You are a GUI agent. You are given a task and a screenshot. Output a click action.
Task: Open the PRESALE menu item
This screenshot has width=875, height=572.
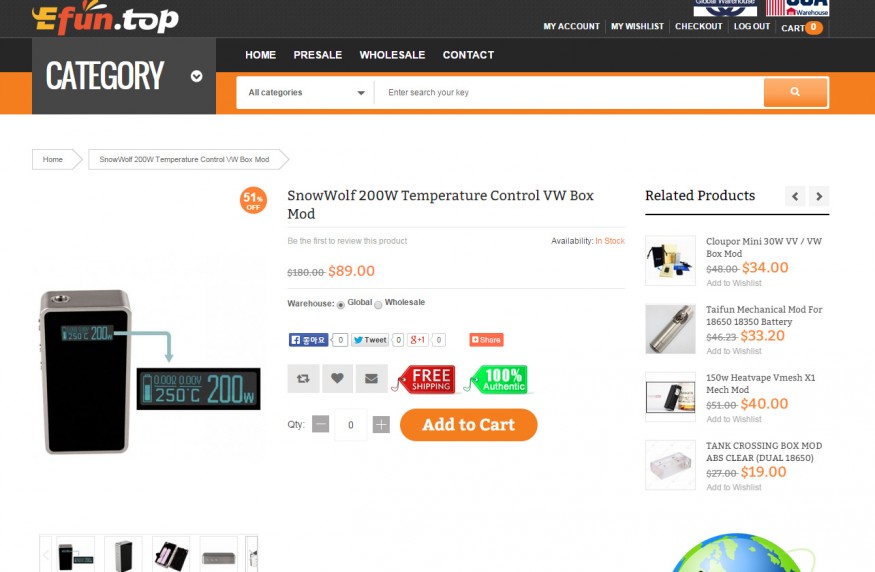(x=318, y=55)
